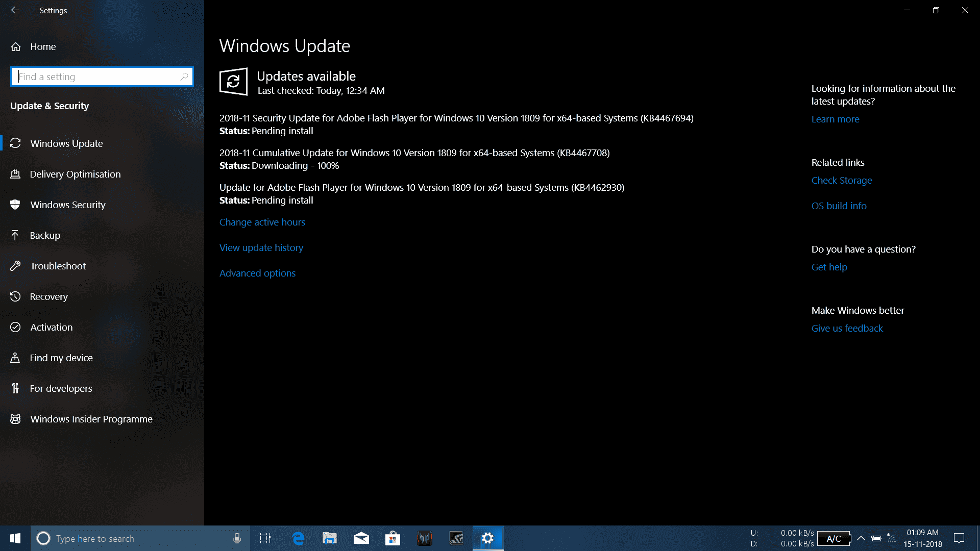Click the Find my device person icon
Image resolution: width=980 pixels, height=551 pixels.
(x=15, y=358)
